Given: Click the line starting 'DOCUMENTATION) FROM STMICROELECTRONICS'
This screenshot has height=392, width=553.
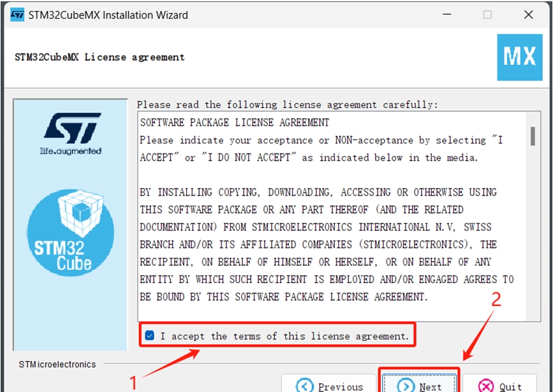Looking at the screenshot, I should point(316,228).
